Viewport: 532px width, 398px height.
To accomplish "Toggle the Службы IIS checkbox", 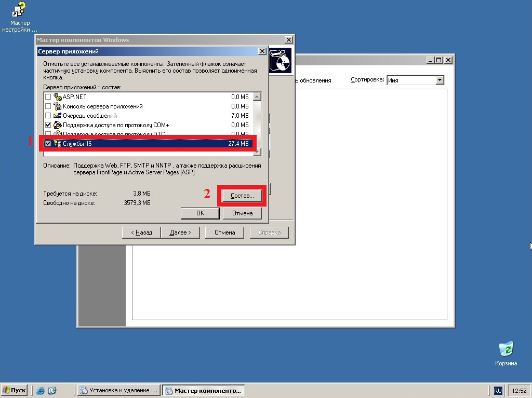I will click(x=48, y=144).
